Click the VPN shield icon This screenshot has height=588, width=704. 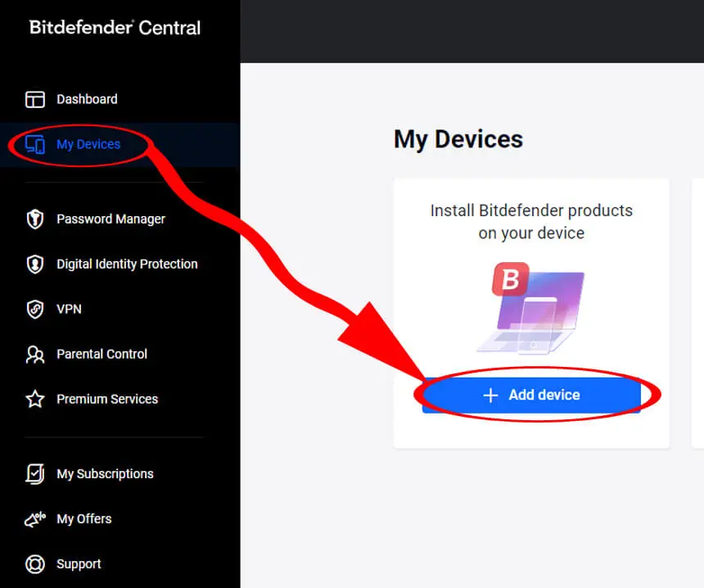click(x=35, y=310)
